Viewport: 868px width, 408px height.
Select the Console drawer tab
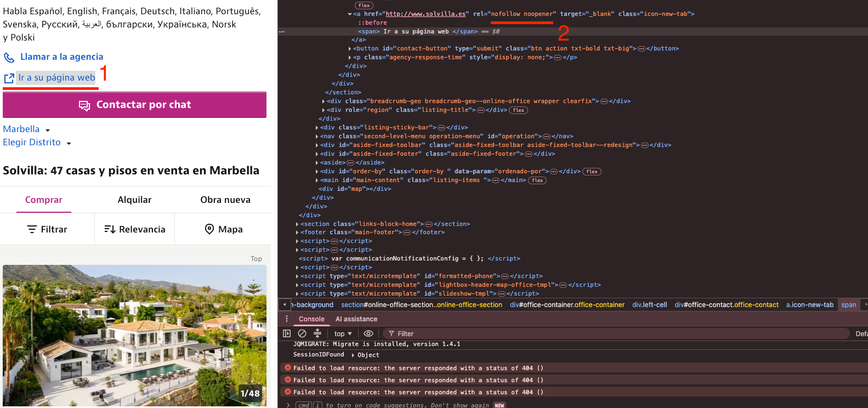tap(311, 319)
